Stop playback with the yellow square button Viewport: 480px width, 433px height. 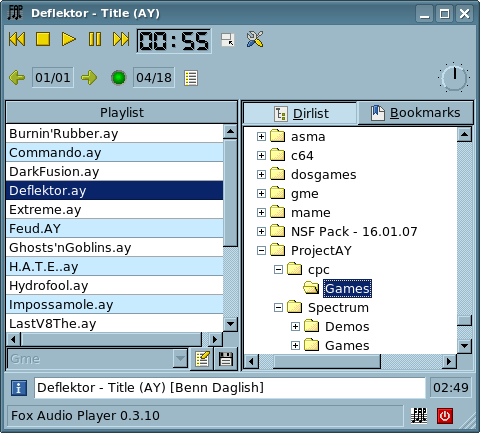43,39
